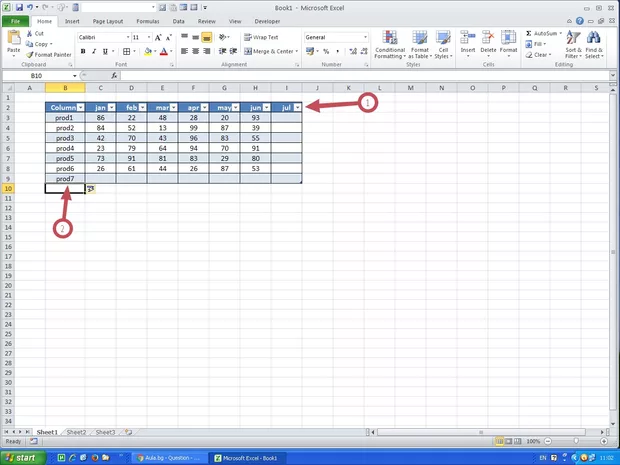The width and height of the screenshot is (620, 465).
Task: Decrease font size with Shrink Font
Action: (168, 38)
